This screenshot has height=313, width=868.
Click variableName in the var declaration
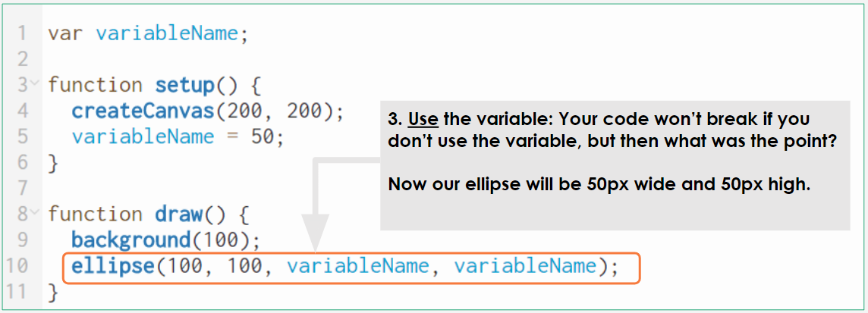click(167, 33)
